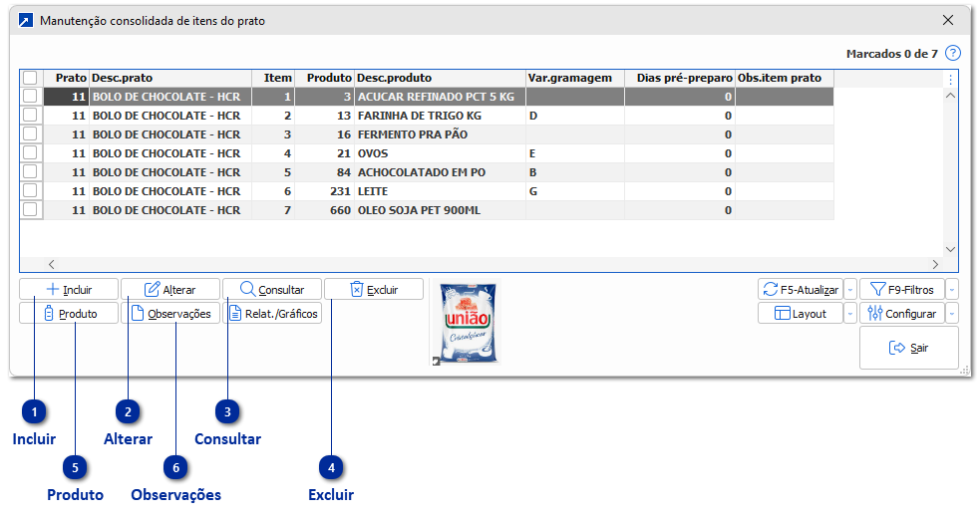Click the Alterar button

click(x=170, y=289)
